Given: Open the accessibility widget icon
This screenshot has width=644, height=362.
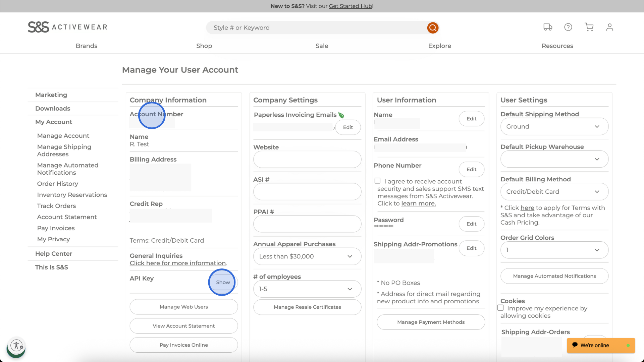Looking at the screenshot, I should point(16,345).
